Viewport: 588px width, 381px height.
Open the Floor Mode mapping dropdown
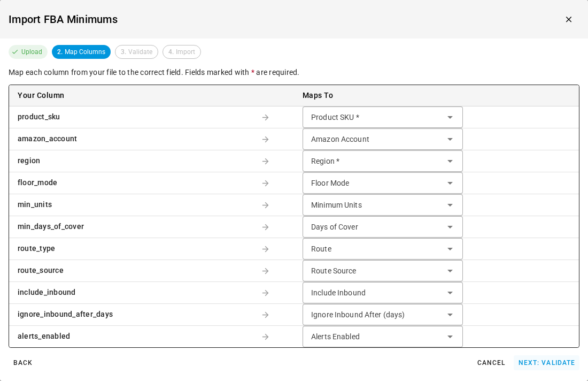click(383, 183)
